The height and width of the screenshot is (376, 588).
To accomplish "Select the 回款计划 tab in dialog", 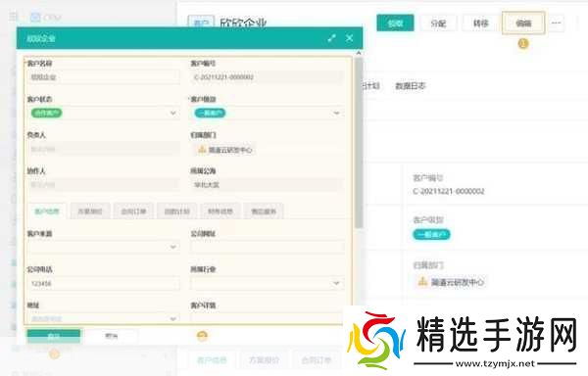I will [177, 211].
